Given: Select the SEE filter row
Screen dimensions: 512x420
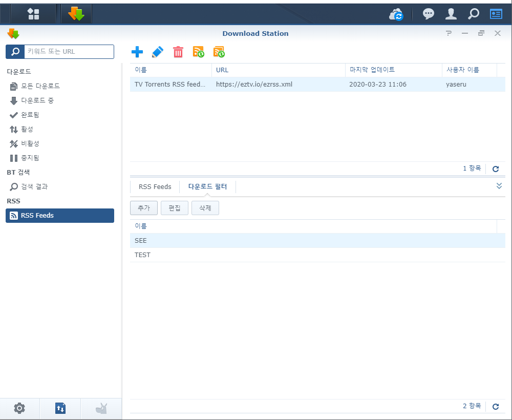Looking at the screenshot, I should click(317, 240).
